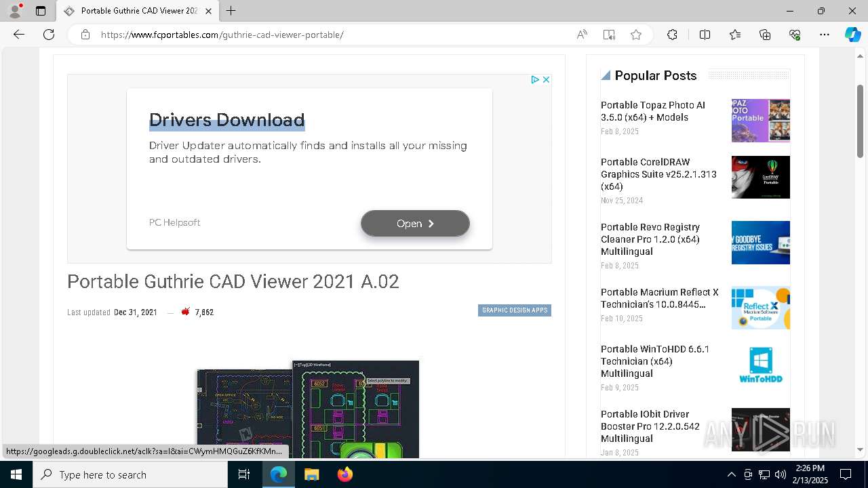Open a new tab
The height and width of the screenshot is (488, 868).
click(x=231, y=11)
